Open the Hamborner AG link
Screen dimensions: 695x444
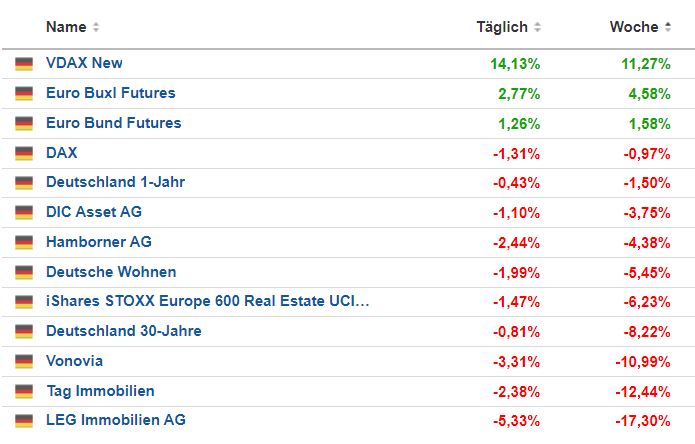[99, 242]
